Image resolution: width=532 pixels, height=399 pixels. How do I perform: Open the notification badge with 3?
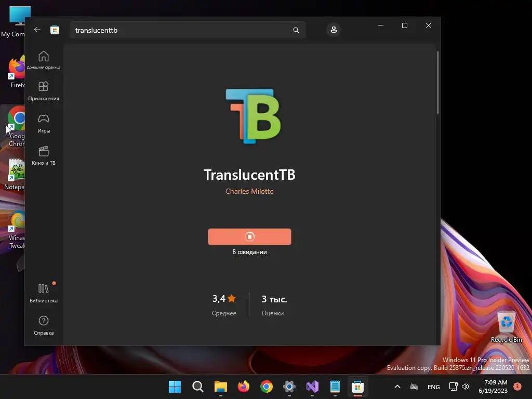pyautogui.click(x=517, y=386)
